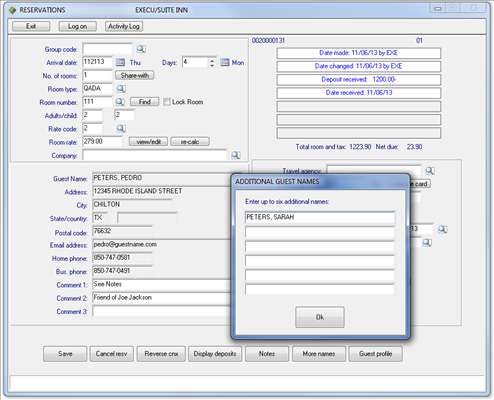Click the Room number field 111
The image size is (494, 400).
[97, 102]
